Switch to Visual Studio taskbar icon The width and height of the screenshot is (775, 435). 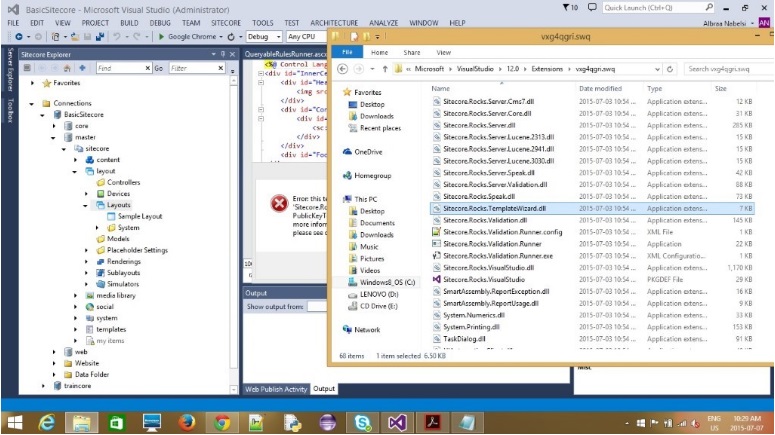tap(397, 423)
